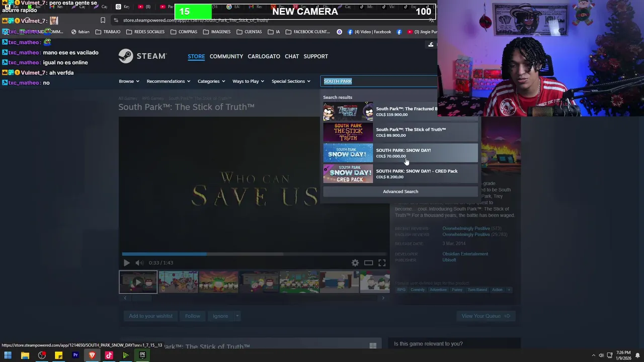Open the Windows Start menu
644x362 pixels.
click(x=8, y=355)
